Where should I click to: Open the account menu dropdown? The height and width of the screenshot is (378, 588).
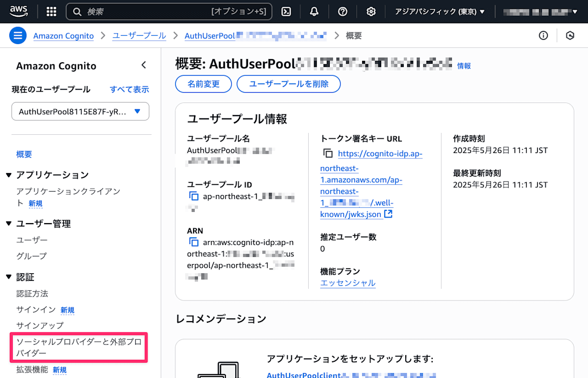coord(540,11)
